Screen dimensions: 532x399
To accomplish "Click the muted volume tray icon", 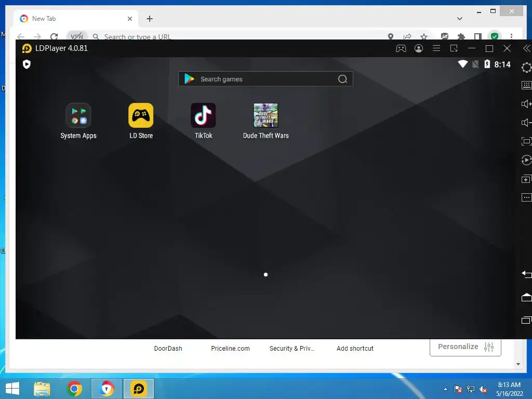I will click(x=483, y=389).
